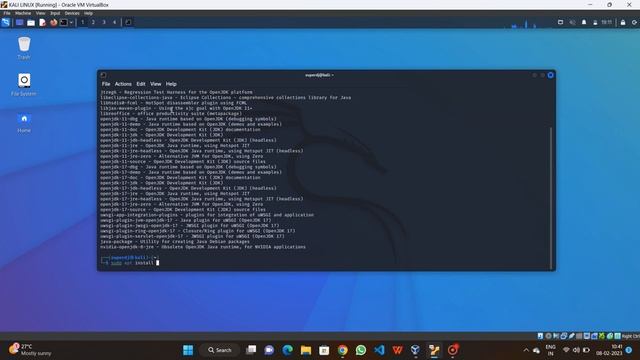This screenshot has width=640, height=360.
Task: Launch Firefox from the Kali panel
Action: tap(53, 22)
